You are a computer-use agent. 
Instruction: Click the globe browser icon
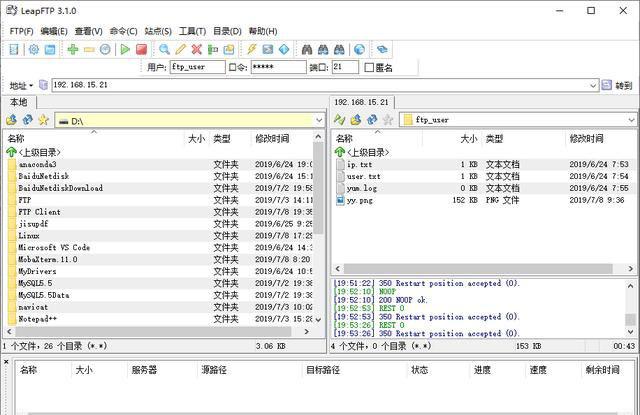tap(359, 49)
